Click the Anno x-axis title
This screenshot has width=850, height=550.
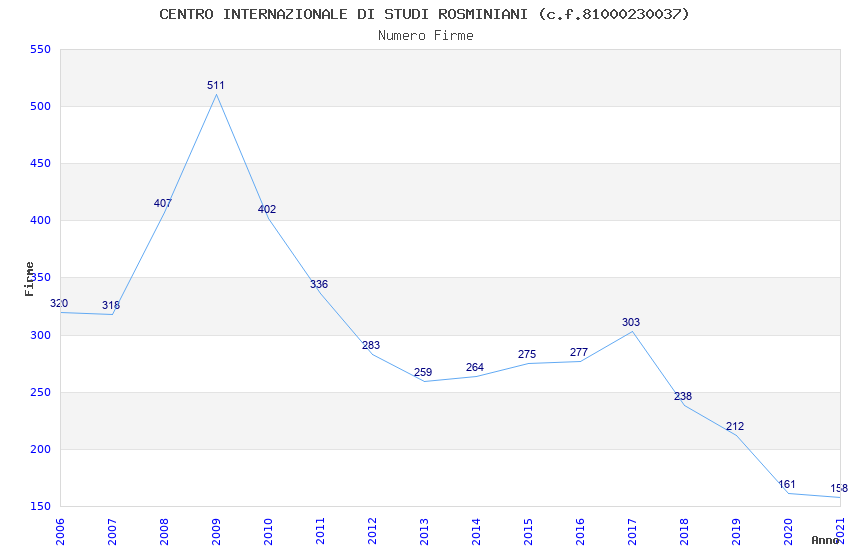click(825, 540)
